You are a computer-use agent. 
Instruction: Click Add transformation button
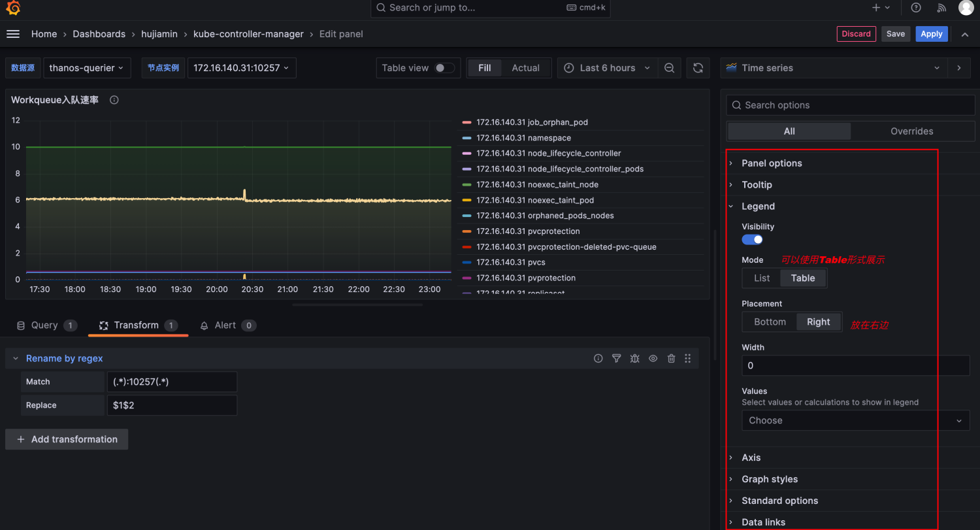coord(67,439)
